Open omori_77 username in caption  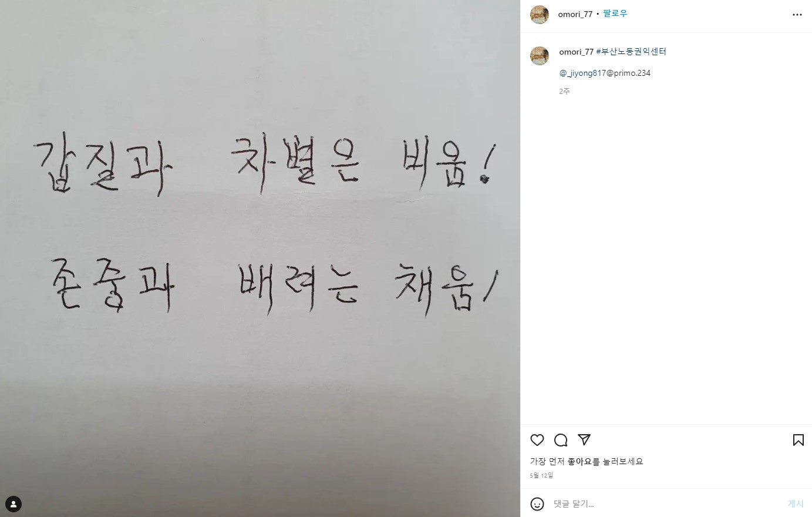coord(577,52)
